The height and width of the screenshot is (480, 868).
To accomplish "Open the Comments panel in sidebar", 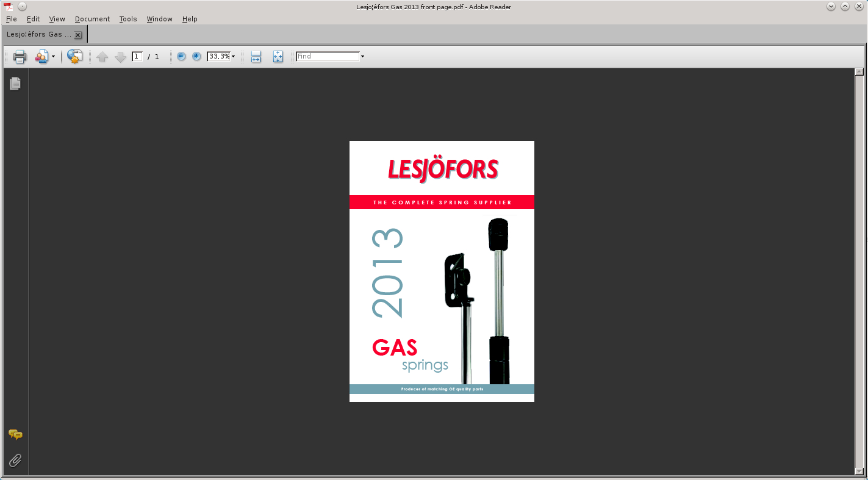I will 15,434.
